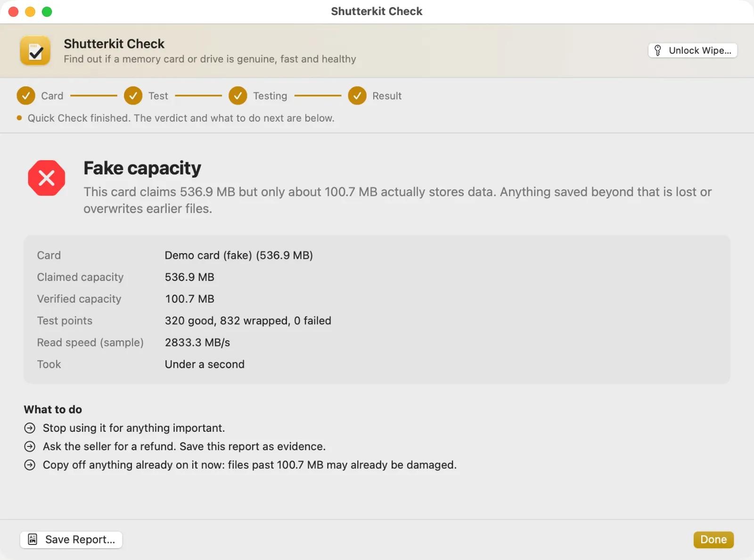The image size is (754, 560).
Task: Open the Unlock Wipe… dialog
Action: 693,50
